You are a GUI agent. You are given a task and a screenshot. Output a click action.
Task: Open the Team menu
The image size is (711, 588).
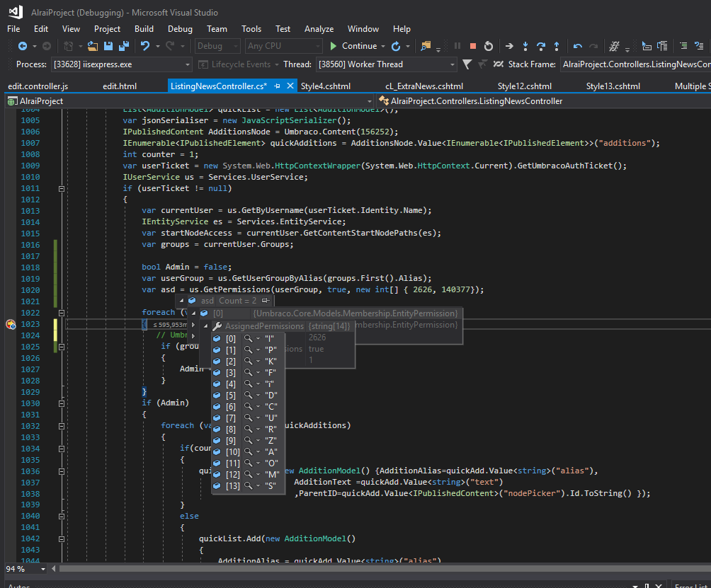click(x=217, y=29)
